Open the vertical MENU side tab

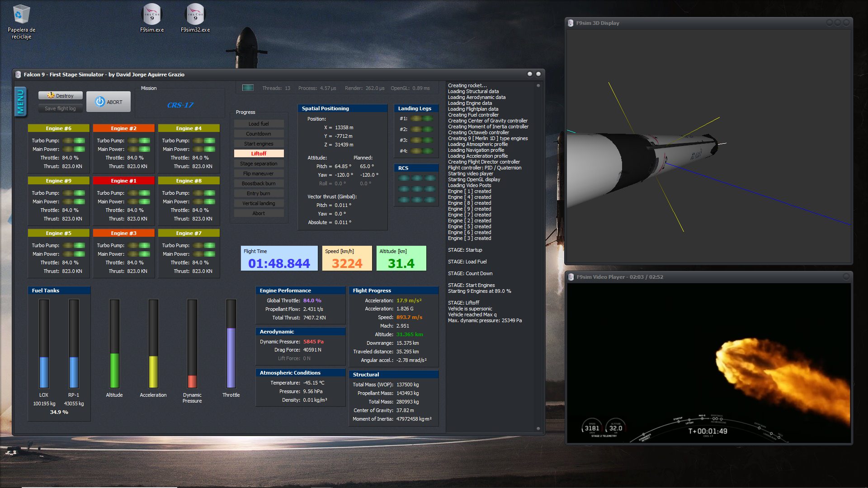point(20,102)
